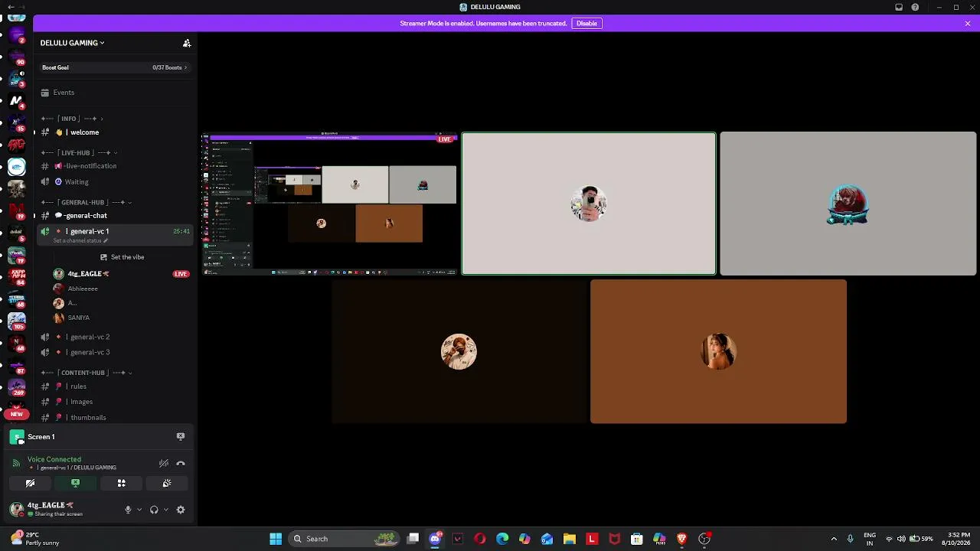The image size is (980, 551).
Task: Collapse the INFO category
Action: pos(72,119)
